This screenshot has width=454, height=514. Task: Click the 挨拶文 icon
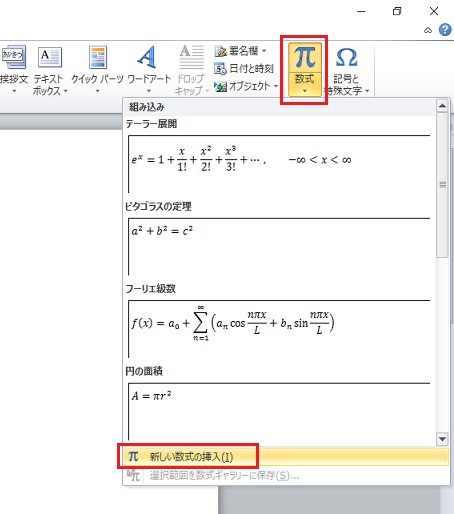coord(14,57)
